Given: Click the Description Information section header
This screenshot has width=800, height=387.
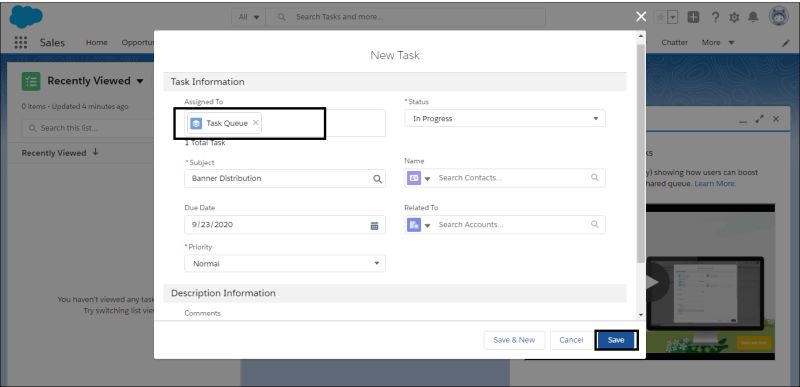Looking at the screenshot, I should point(395,293).
